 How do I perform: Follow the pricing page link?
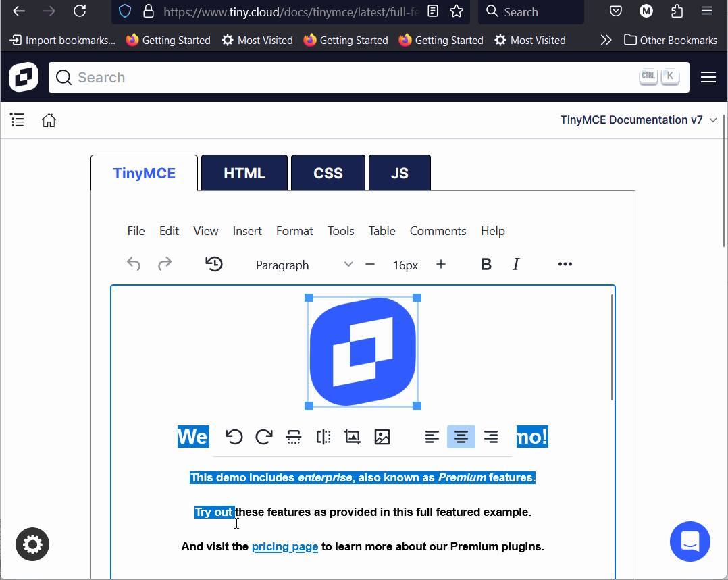point(284,547)
